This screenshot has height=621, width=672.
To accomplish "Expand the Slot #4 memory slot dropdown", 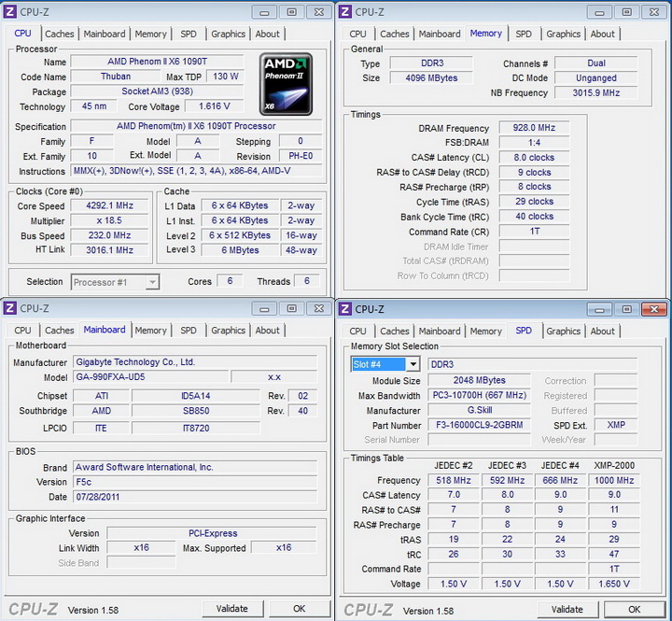I will pyautogui.click(x=413, y=364).
